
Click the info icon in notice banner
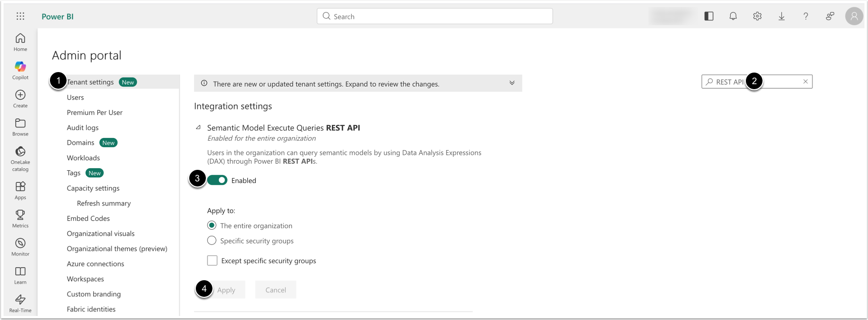(204, 83)
